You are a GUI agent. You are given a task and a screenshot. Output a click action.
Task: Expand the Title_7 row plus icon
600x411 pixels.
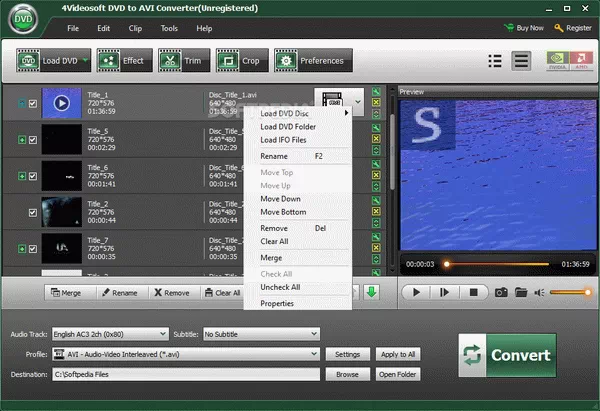22,249
